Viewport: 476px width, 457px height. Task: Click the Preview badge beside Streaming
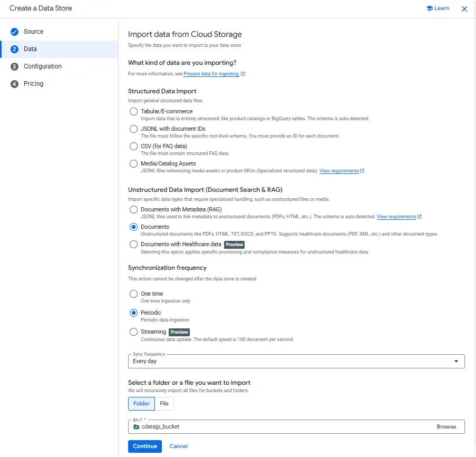coord(179,332)
